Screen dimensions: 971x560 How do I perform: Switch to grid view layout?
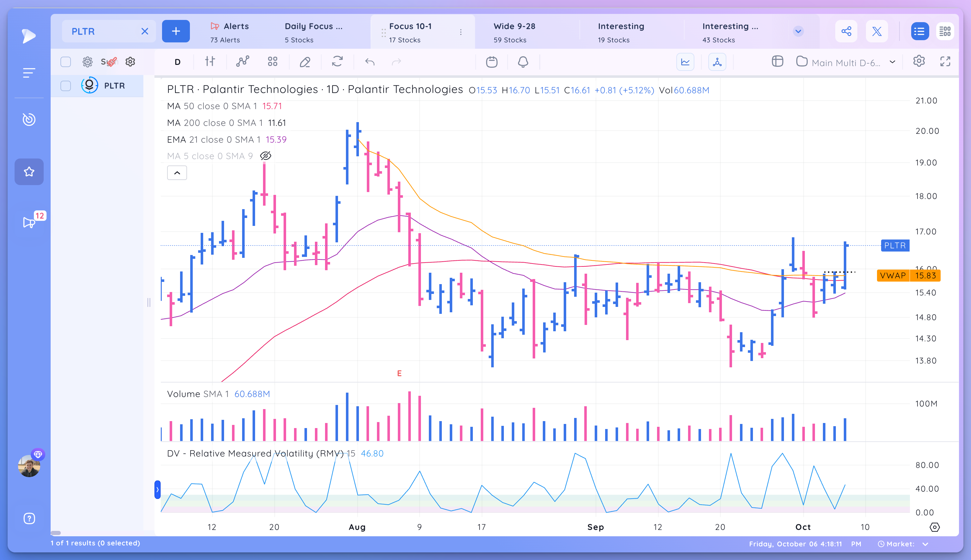[945, 31]
